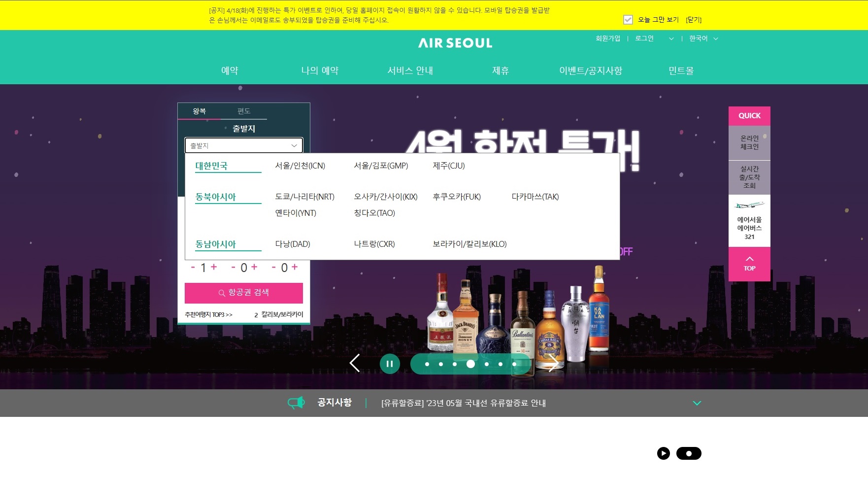
Task: Select the 왕복 round-trip tab
Action: tap(200, 111)
